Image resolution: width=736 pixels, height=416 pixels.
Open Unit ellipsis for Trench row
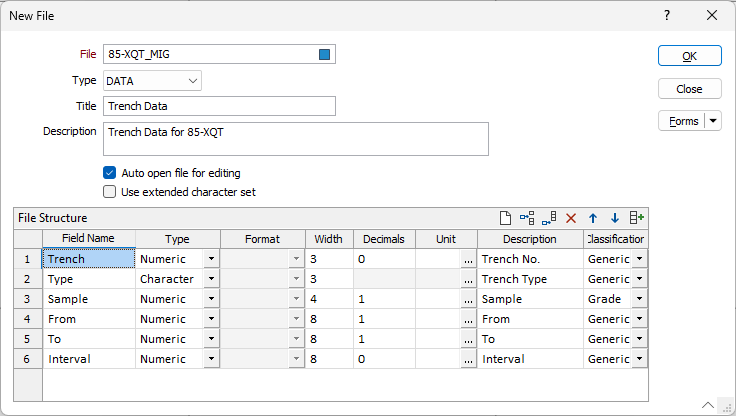coord(468,259)
